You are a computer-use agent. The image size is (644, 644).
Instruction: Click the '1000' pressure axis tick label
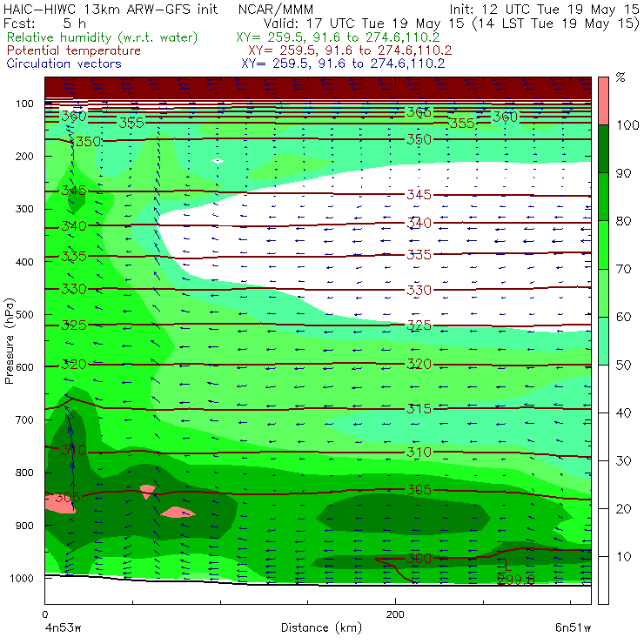[x=22, y=578]
